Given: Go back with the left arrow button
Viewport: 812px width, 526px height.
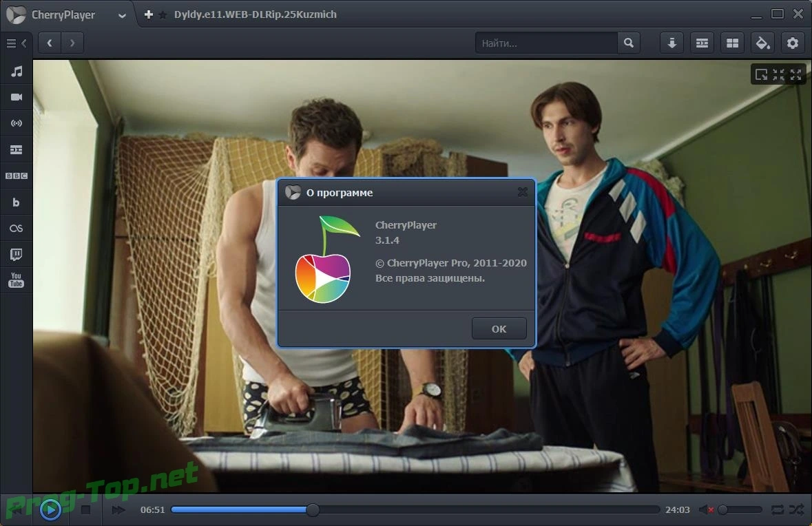Looking at the screenshot, I should (50, 43).
